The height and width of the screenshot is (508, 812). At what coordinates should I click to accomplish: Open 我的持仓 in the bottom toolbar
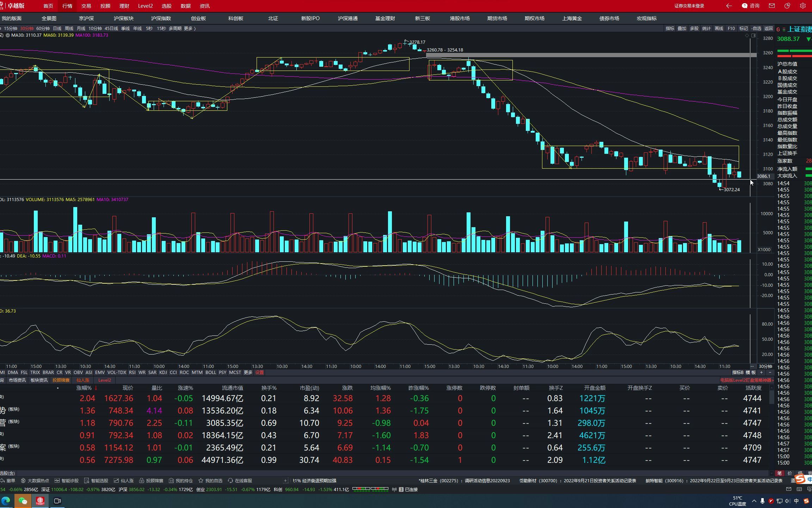click(x=181, y=480)
